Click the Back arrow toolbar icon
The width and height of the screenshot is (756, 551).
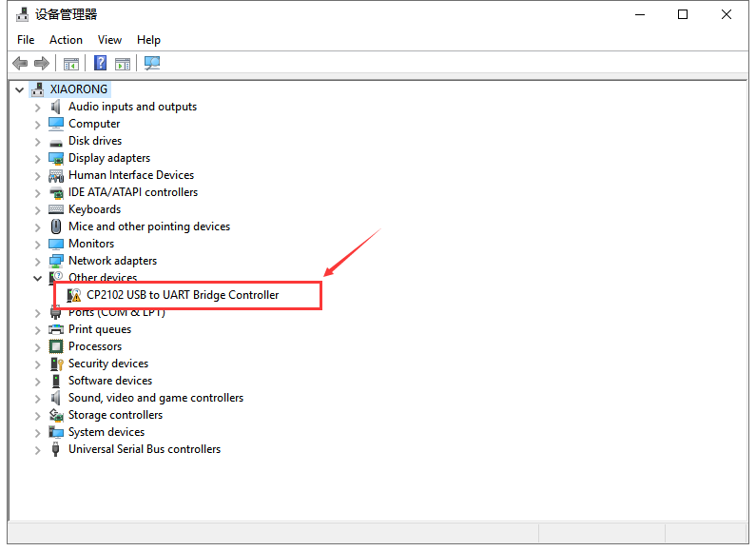click(20, 63)
